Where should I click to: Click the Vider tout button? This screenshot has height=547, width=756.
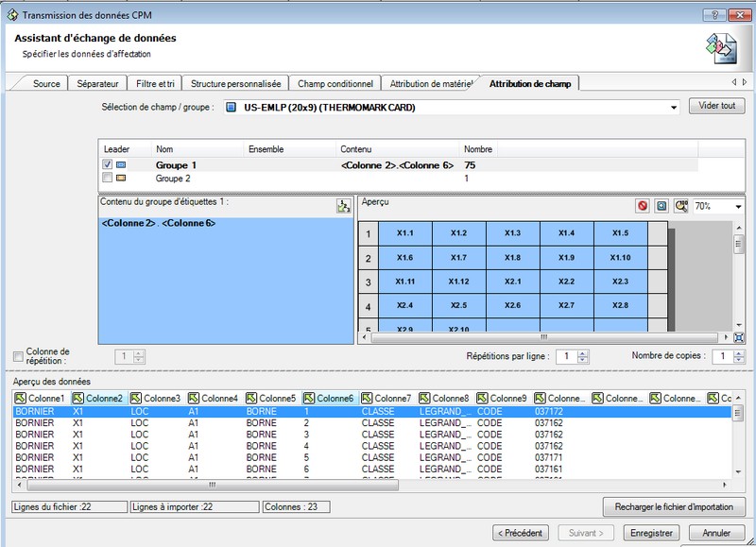(x=716, y=106)
